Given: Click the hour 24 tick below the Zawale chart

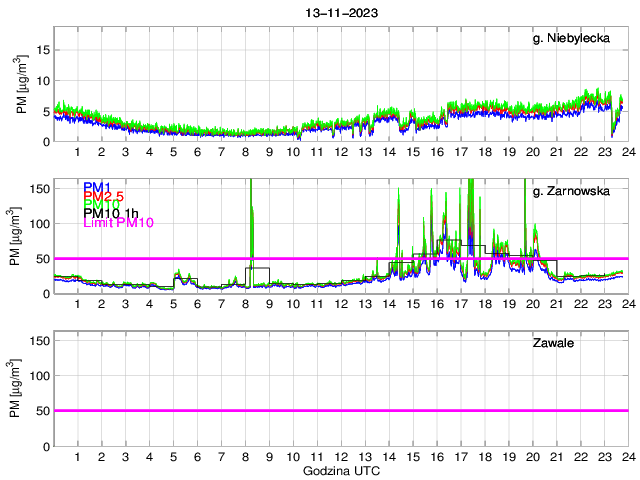Looking at the screenshot, I should click(627, 457).
